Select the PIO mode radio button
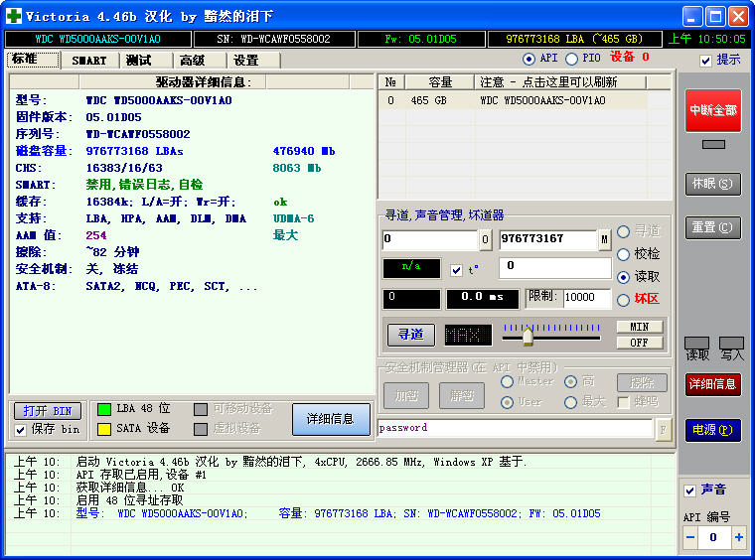This screenshot has height=560, width=755. click(572, 59)
